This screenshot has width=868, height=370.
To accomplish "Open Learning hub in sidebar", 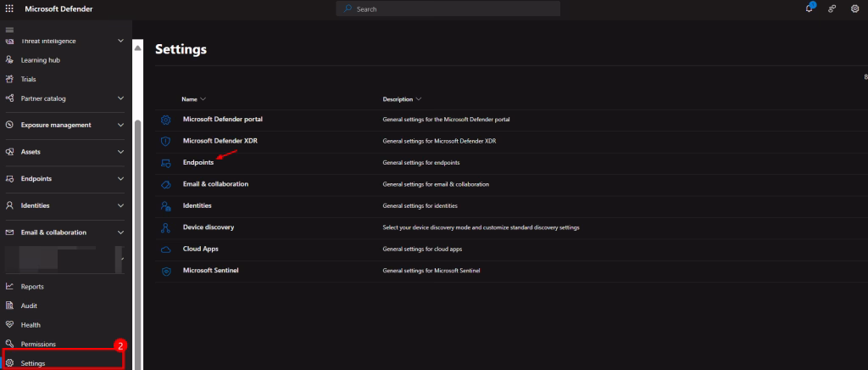I will click(41, 59).
